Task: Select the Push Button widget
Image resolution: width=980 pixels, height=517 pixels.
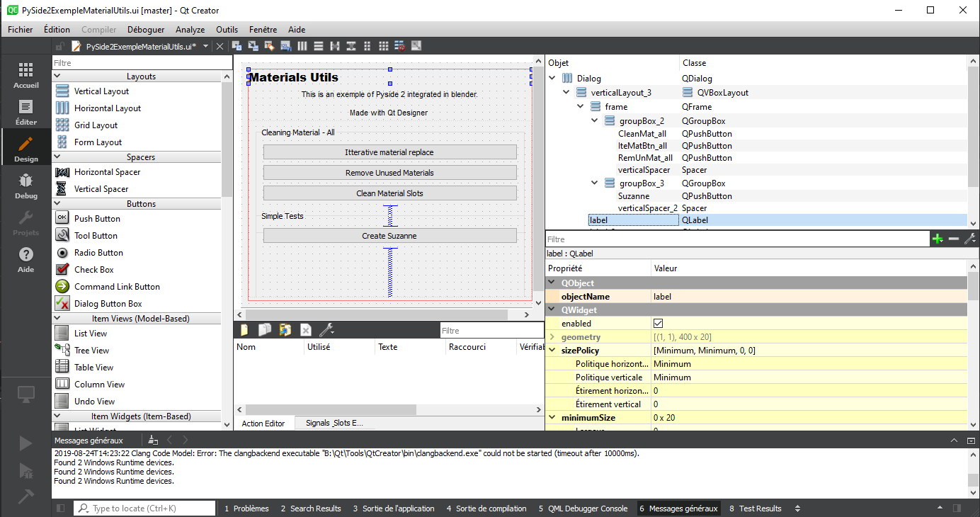Action: pos(97,219)
